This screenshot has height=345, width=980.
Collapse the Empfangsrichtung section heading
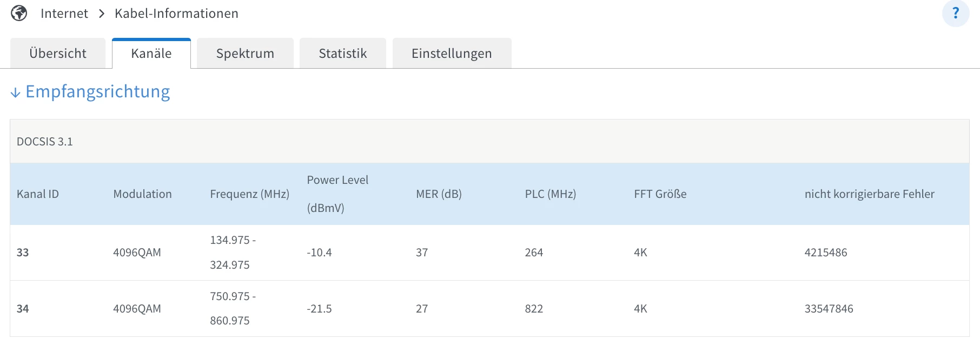98,92
